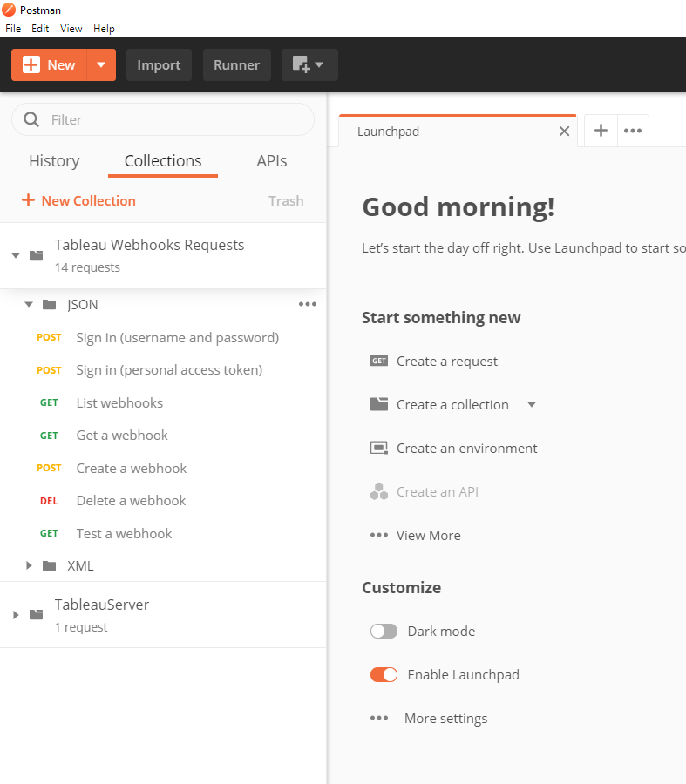Image resolution: width=686 pixels, height=784 pixels.
Task: Click Create an API link
Action: pos(438,491)
